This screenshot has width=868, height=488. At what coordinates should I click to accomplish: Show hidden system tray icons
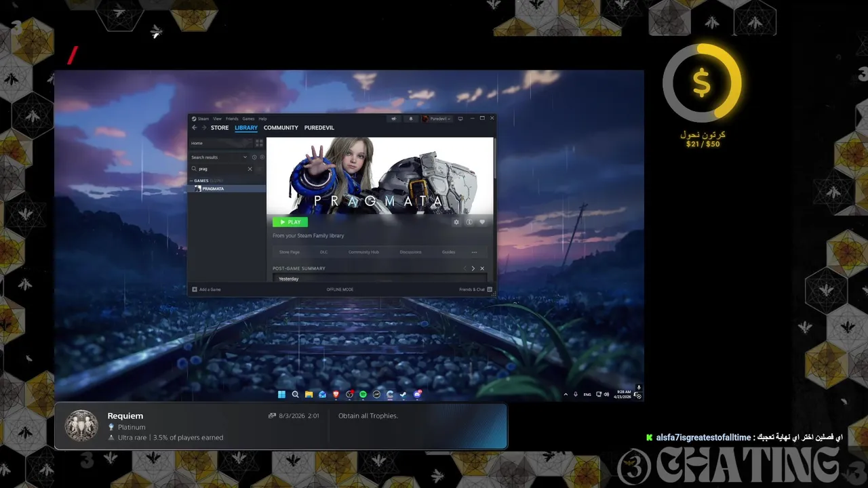coord(566,394)
